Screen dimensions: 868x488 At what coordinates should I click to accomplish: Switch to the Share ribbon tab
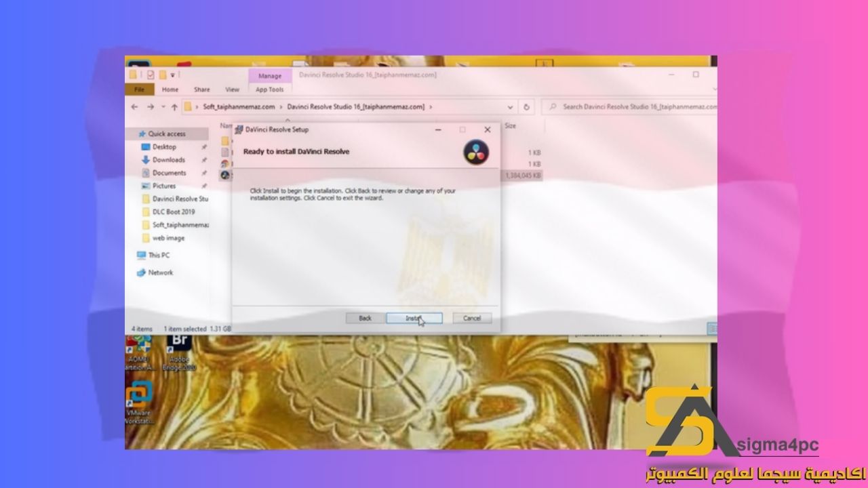point(201,89)
